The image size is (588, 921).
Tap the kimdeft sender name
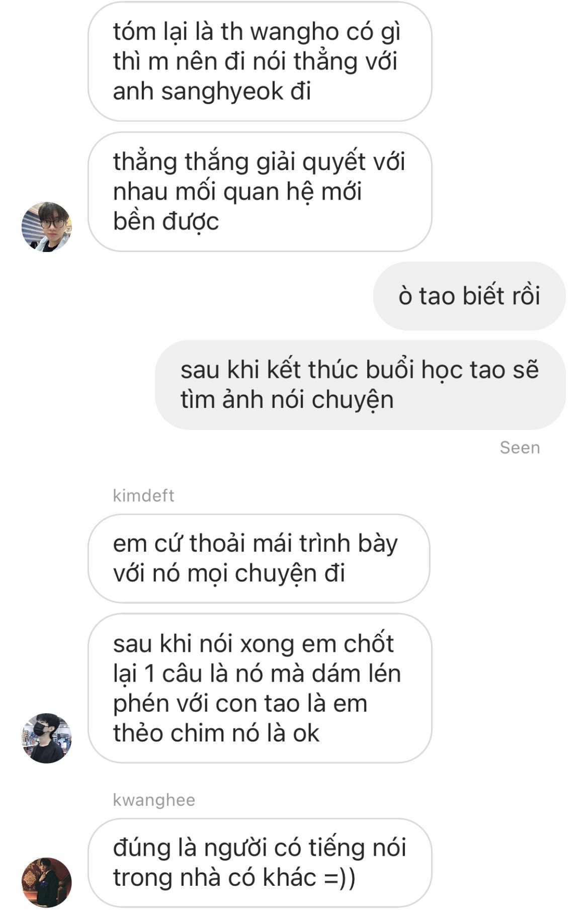pyautogui.click(x=143, y=495)
